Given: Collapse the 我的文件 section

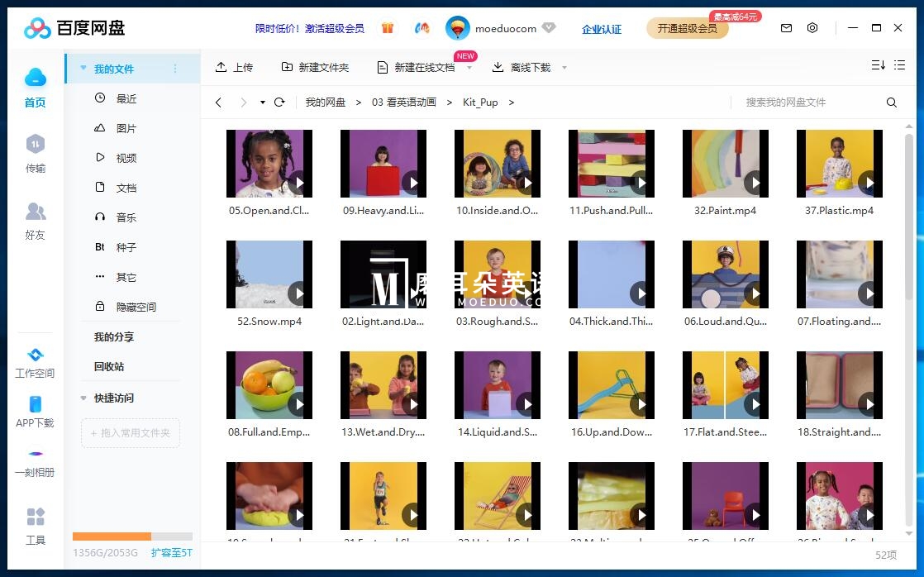Looking at the screenshot, I should pos(82,69).
